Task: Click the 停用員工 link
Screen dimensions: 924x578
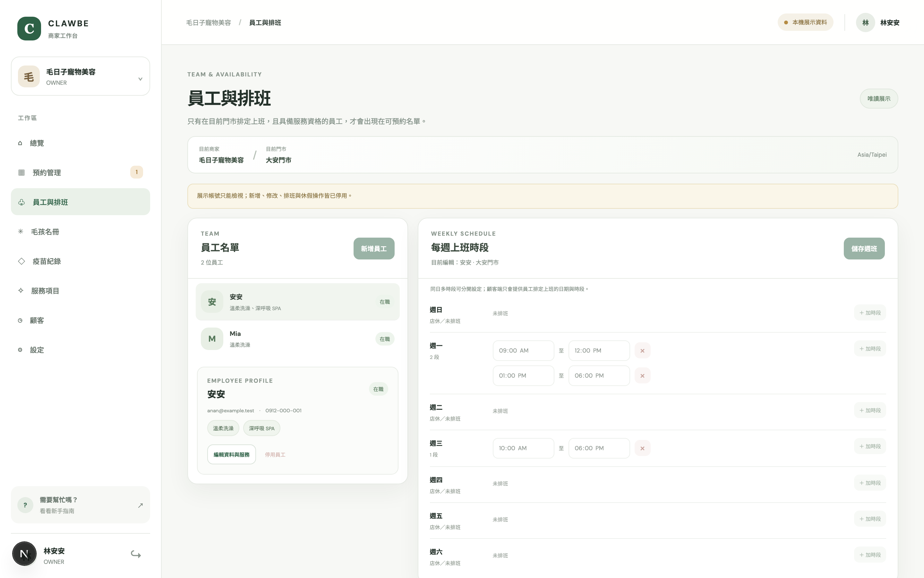Action: 275,454
